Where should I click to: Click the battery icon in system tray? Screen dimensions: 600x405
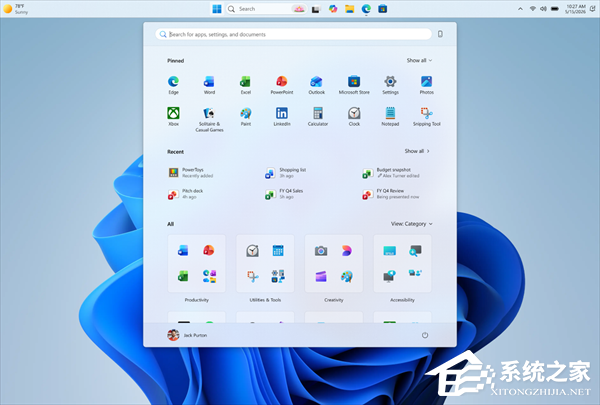[x=554, y=9]
